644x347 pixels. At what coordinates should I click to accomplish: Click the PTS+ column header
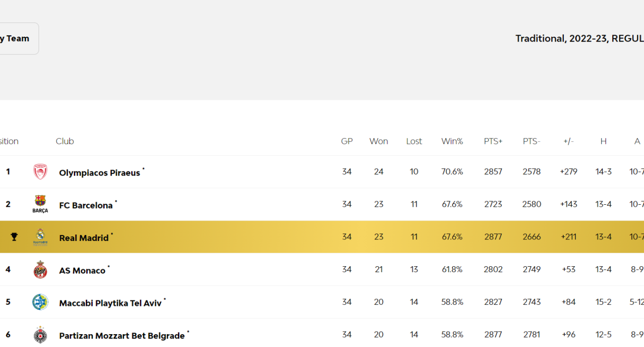[493, 141]
